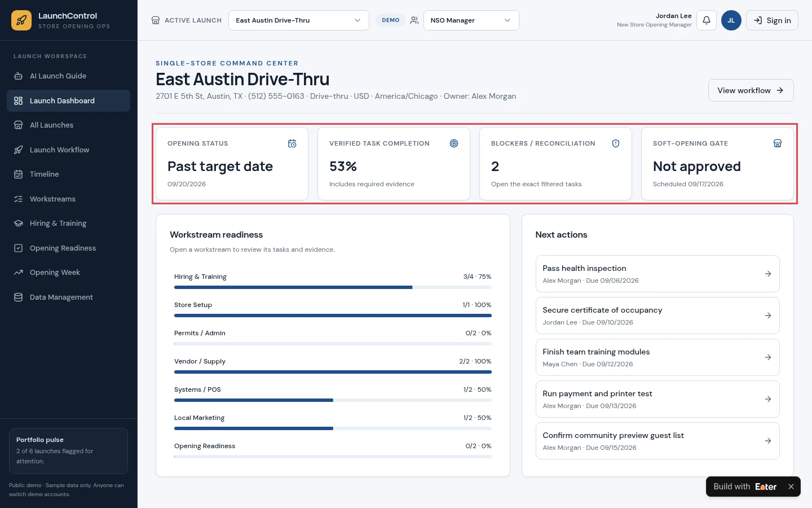Viewport: 812px width, 508px height.
Task: Click the arrow on Finish team training modules
Action: point(768,357)
